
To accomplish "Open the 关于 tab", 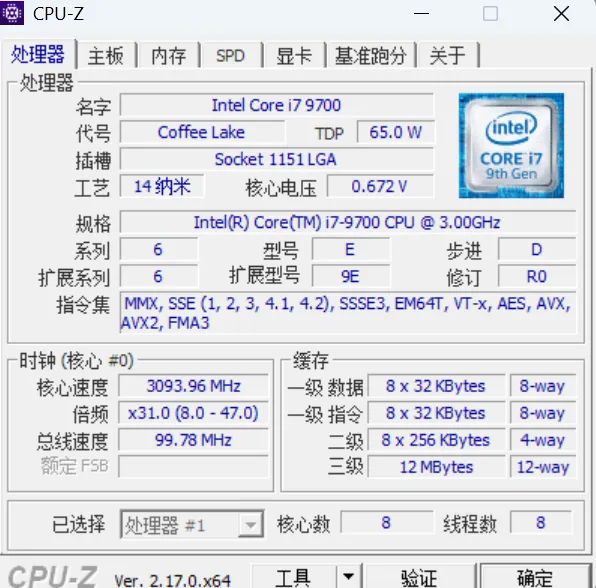I will (x=447, y=55).
